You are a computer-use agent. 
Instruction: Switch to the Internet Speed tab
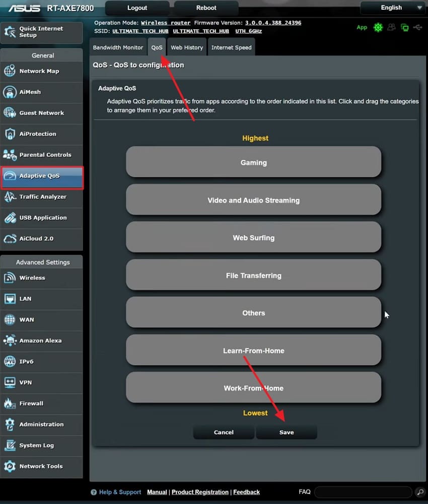point(231,47)
